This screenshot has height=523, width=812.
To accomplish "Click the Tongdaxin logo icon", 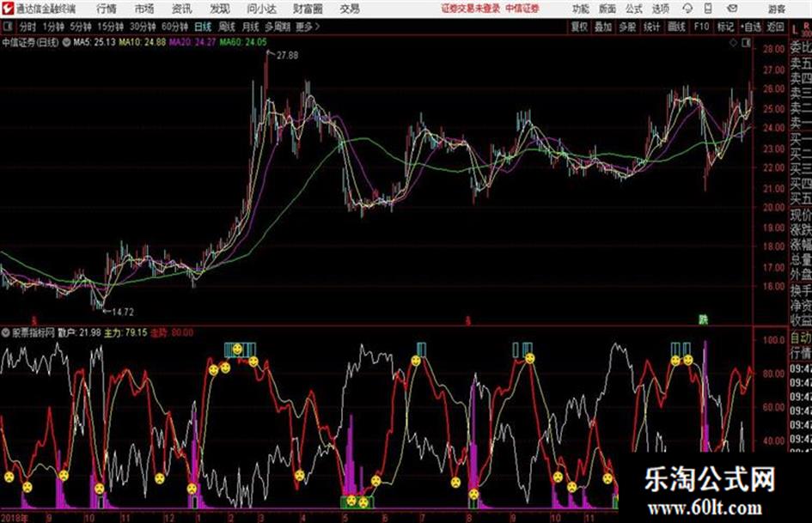I will point(7,9).
